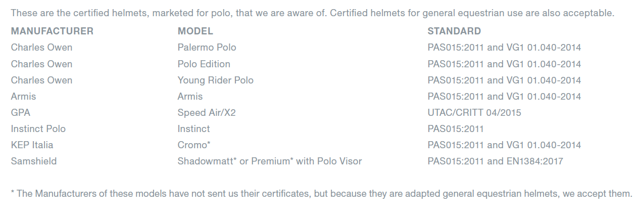Click the KEP Italia manufacturer name

[x=32, y=145]
